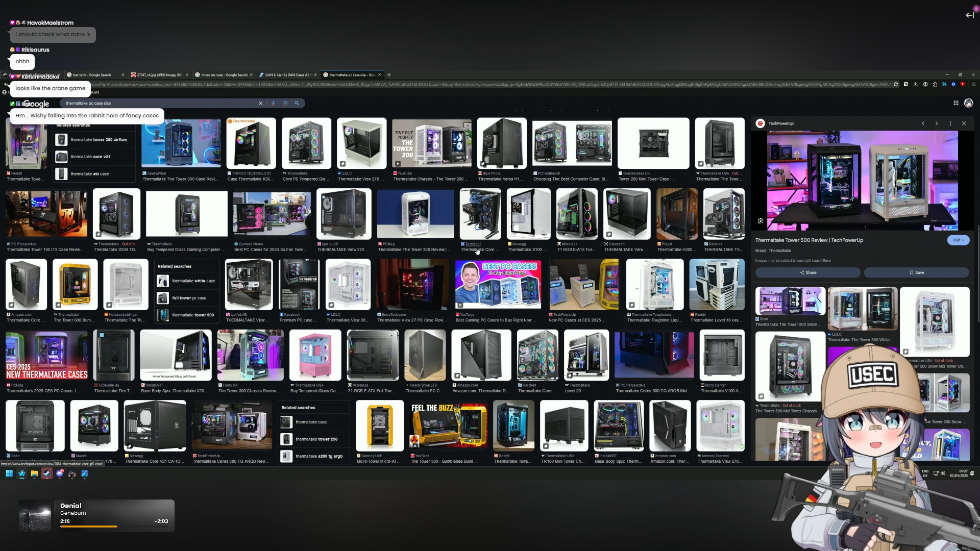Image resolution: width=980 pixels, height=551 pixels.
Task: Click the voice search microphone icon
Action: [x=273, y=103]
